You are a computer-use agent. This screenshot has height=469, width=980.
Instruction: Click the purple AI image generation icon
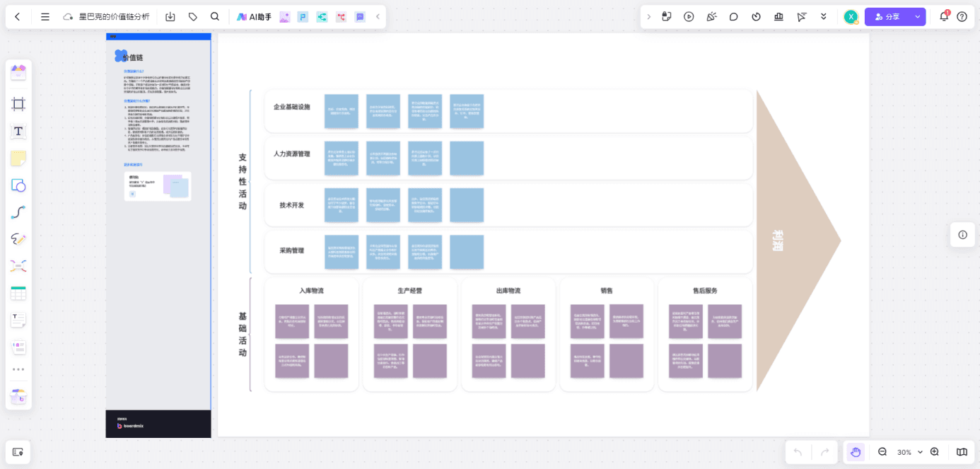point(285,17)
